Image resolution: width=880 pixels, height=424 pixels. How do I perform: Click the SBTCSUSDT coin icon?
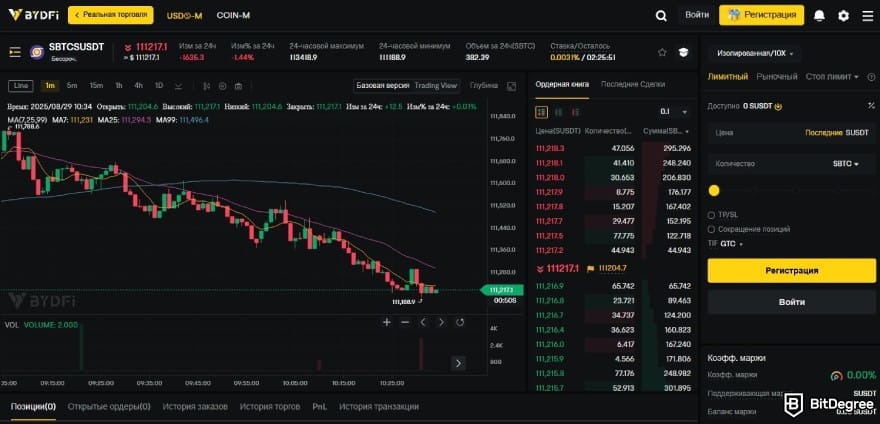coord(37,52)
